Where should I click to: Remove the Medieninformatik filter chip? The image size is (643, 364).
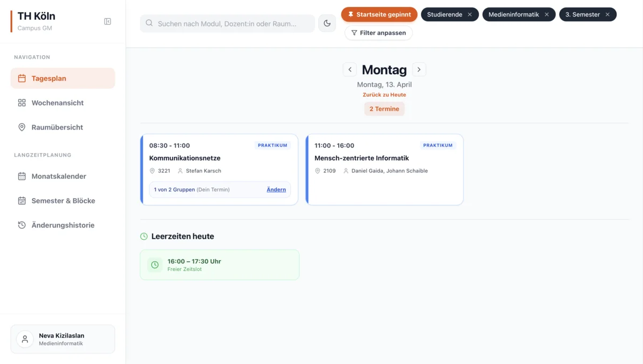click(x=547, y=14)
